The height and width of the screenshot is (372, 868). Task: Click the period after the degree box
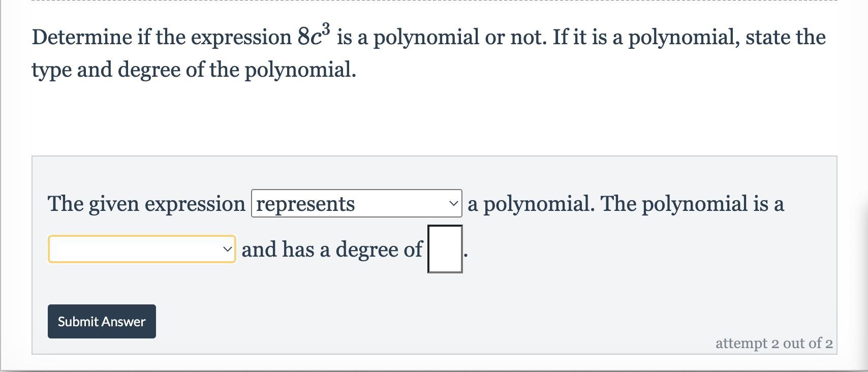point(465,255)
